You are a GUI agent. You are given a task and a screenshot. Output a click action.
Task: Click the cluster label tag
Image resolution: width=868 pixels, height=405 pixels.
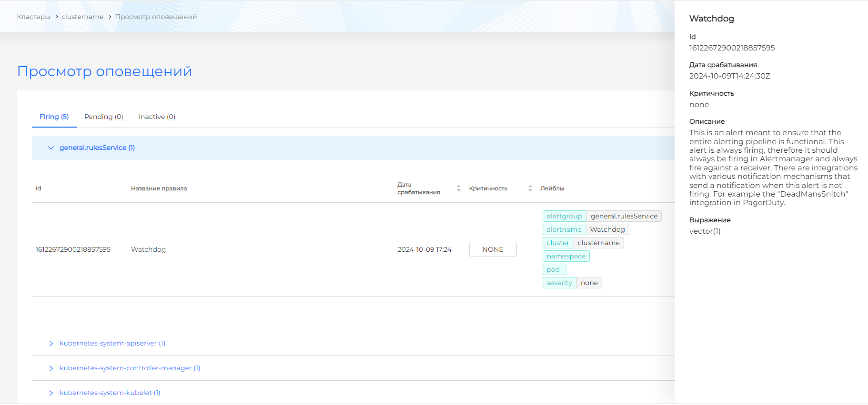tap(558, 243)
